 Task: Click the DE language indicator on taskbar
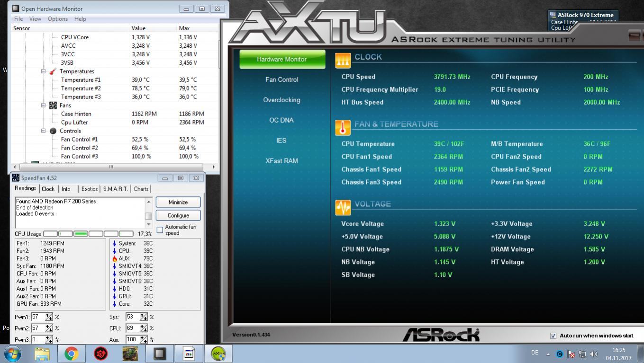click(x=535, y=353)
